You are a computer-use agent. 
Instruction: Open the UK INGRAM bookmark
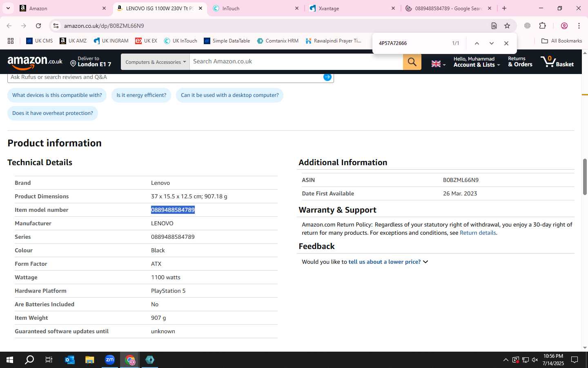click(x=111, y=41)
